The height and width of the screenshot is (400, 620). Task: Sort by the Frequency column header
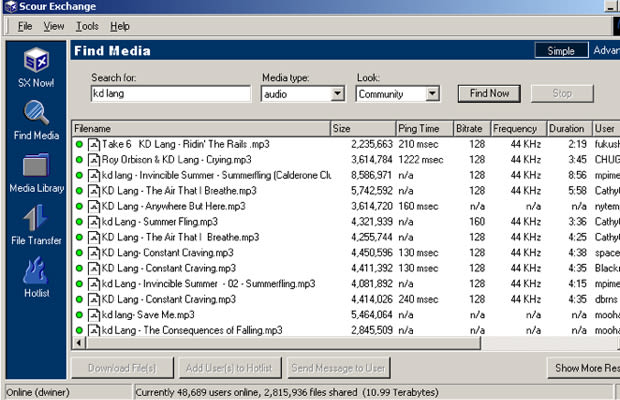[x=519, y=129]
